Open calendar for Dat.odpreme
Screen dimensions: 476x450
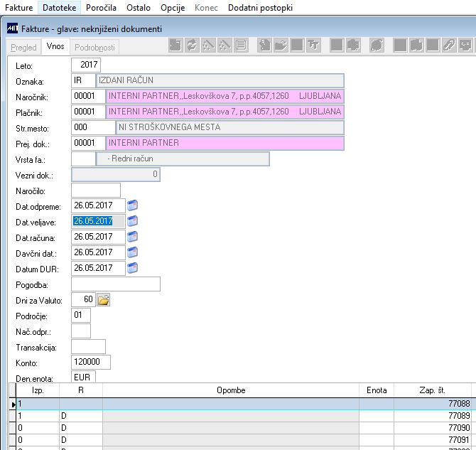coord(132,205)
